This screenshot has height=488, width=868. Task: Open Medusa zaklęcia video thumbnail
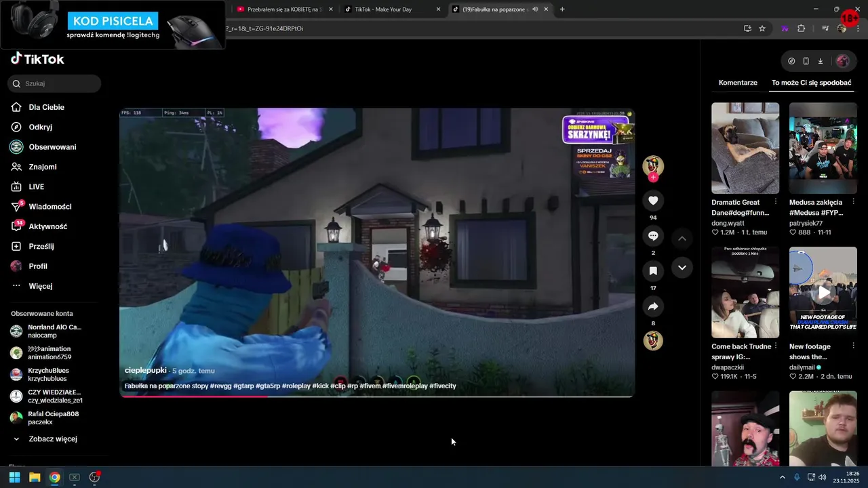823,148
